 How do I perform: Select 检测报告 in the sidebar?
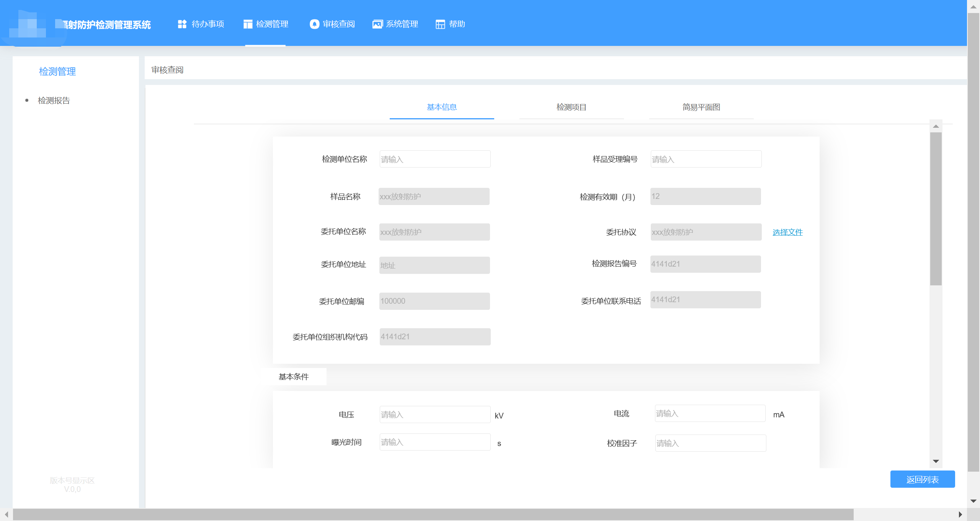pos(54,101)
